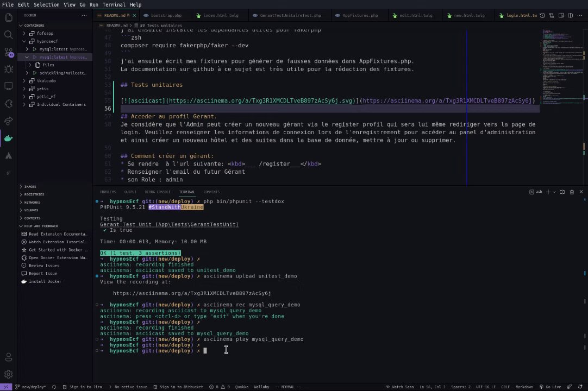
Task: Click the Docker panel more actions ellipsis
Action: pos(84,15)
